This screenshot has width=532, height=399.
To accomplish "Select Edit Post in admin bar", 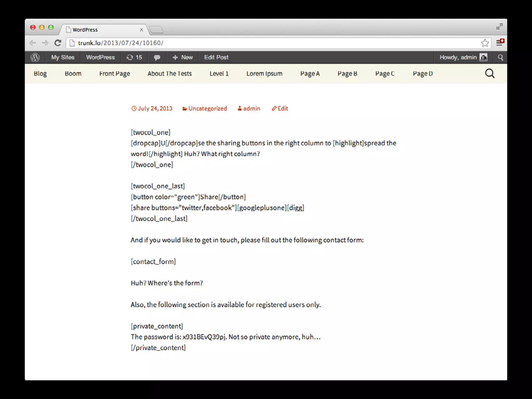I will [x=216, y=57].
